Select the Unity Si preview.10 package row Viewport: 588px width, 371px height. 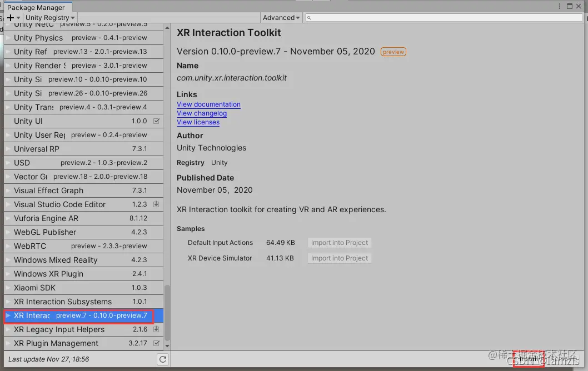click(x=83, y=79)
